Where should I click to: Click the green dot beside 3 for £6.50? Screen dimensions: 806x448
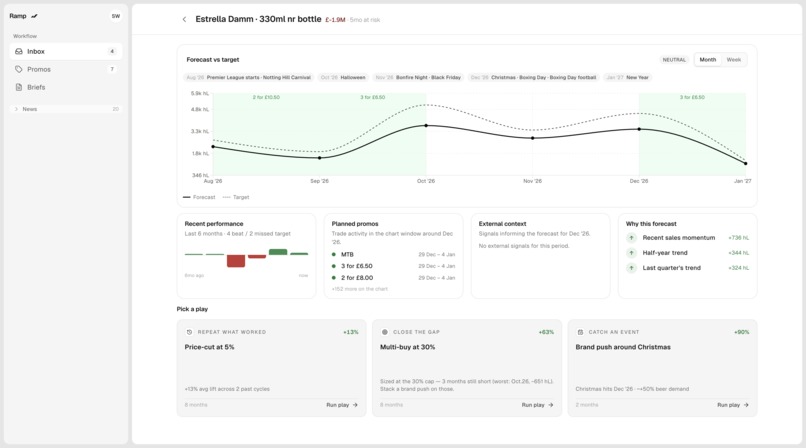334,266
